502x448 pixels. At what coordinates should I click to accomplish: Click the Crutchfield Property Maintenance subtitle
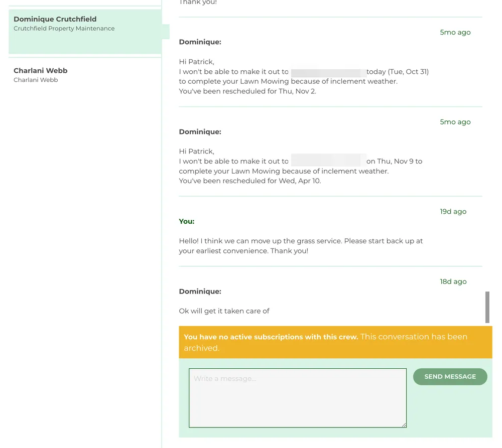point(64,29)
